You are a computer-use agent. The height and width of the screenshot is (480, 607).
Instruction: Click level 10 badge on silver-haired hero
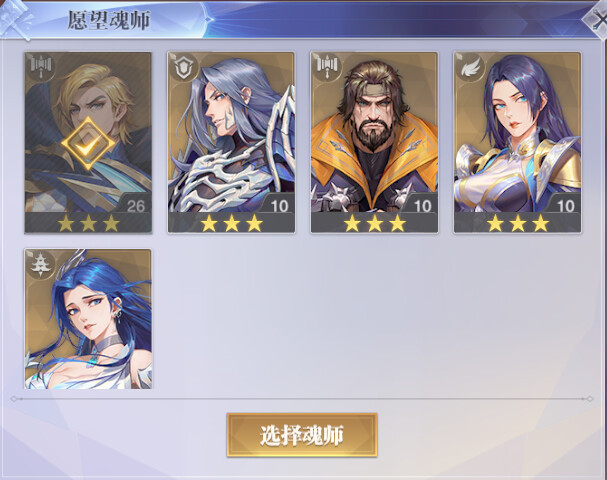pyautogui.click(x=279, y=205)
